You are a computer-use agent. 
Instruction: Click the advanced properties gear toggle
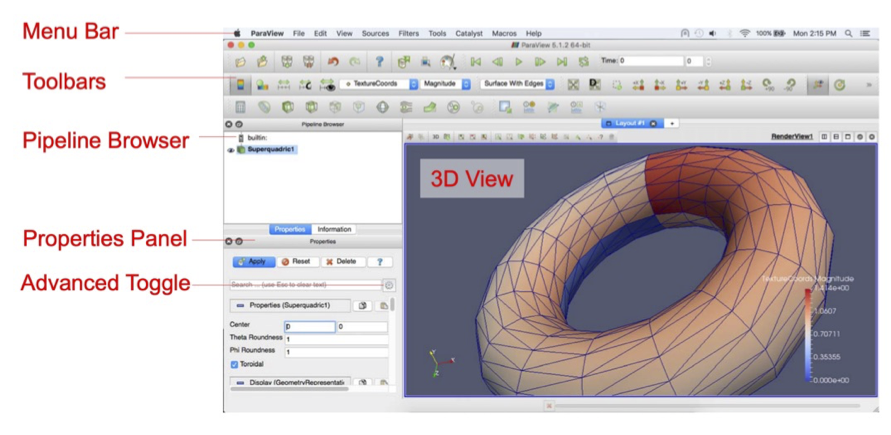(389, 285)
